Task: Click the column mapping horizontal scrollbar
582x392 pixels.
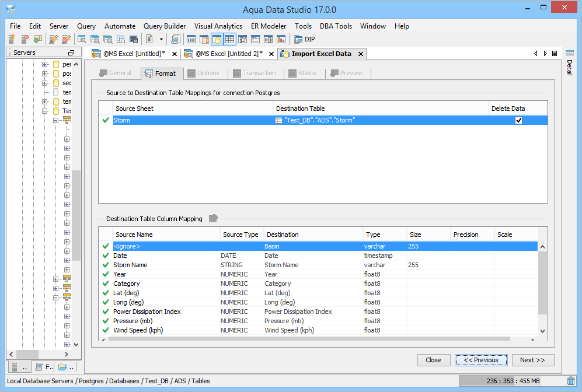Action: pyautogui.click(x=309, y=338)
